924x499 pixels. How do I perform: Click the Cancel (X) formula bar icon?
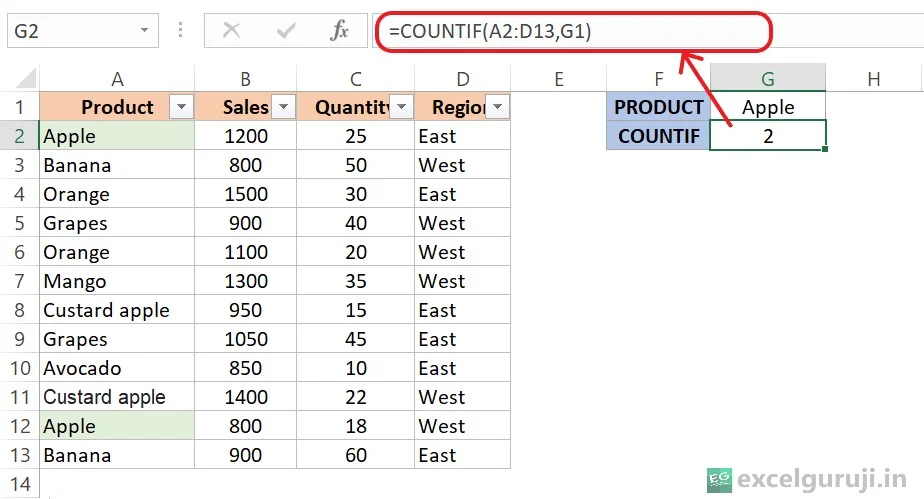(x=231, y=30)
